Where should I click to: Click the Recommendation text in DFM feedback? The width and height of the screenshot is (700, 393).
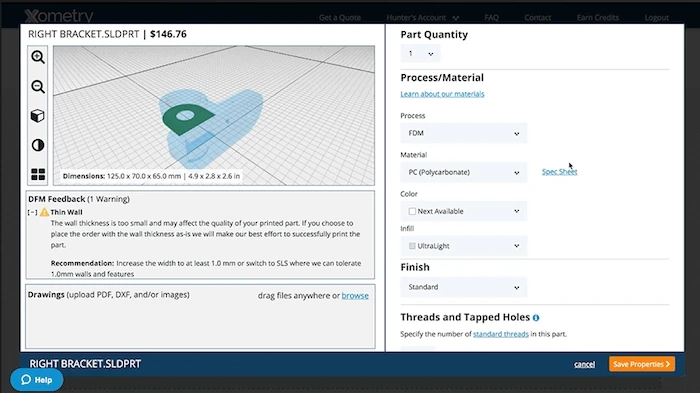coord(206,268)
